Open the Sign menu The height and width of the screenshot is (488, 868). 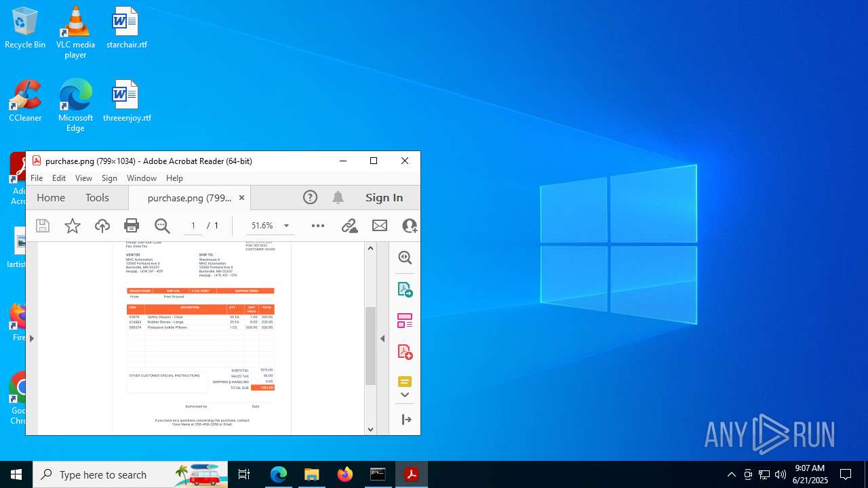[109, 178]
